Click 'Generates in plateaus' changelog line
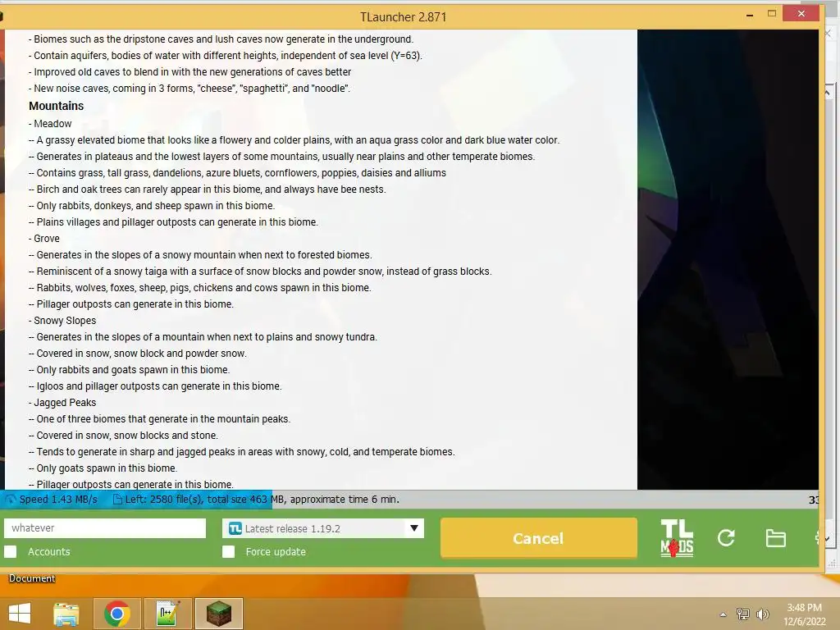 282,157
